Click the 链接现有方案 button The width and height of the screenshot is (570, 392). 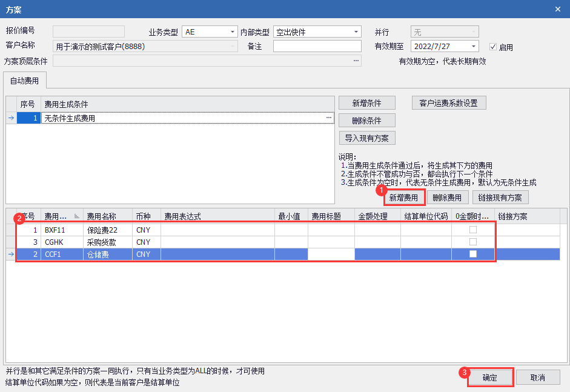pos(500,198)
